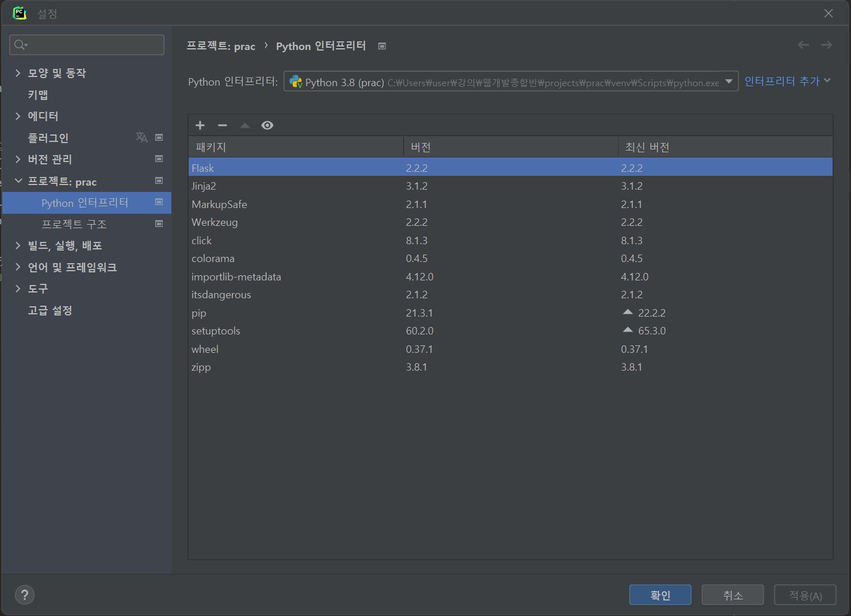Select the wheel package row
This screenshot has height=616, width=851.
click(511, 349)
